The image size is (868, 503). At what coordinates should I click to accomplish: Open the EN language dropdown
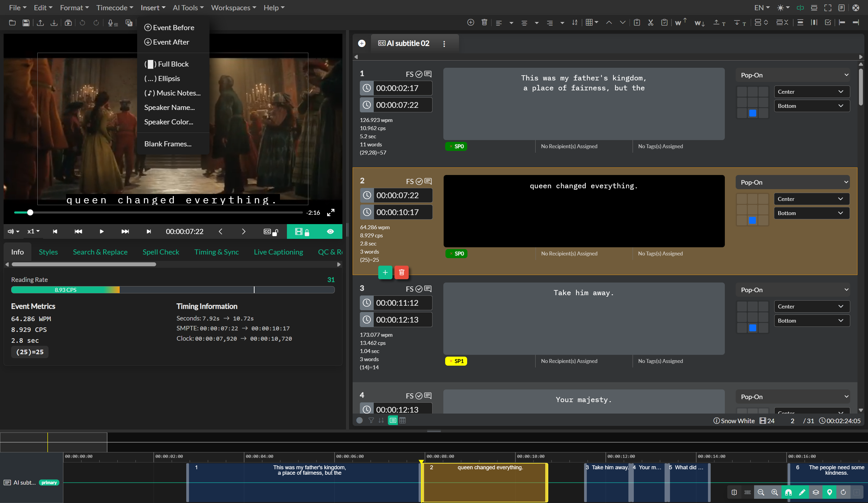click(x=762, y=8)
